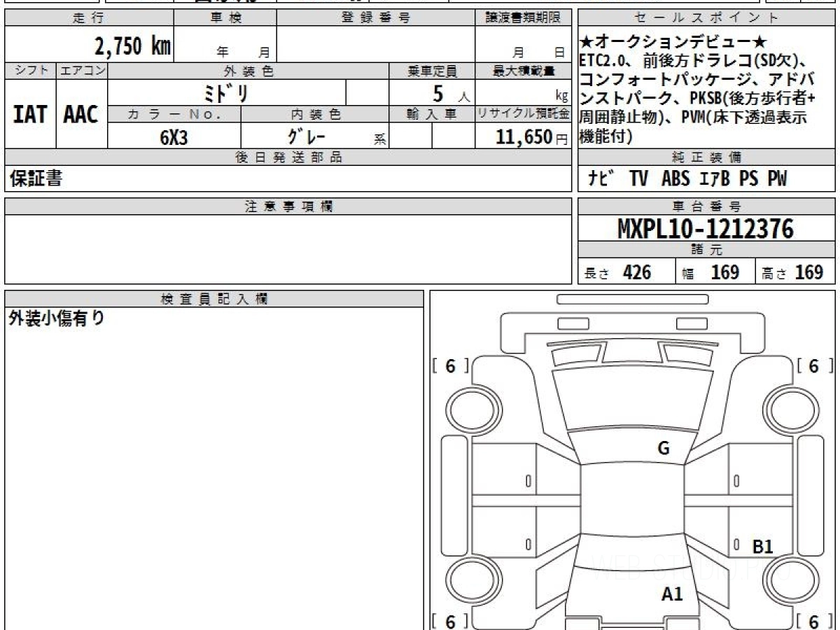This screenshot has width=840, height=630.
Task: Click the PS equipment item
Action: 749,179
